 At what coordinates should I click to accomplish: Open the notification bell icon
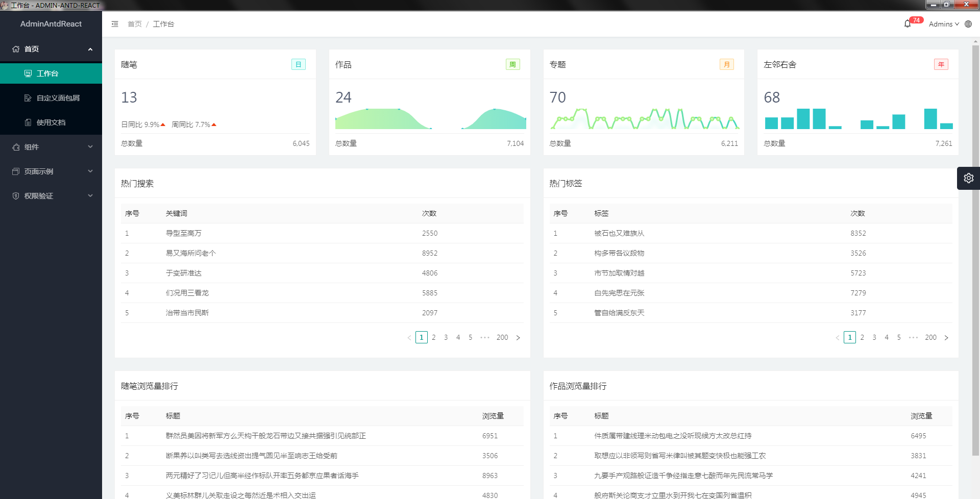(907, 24)
